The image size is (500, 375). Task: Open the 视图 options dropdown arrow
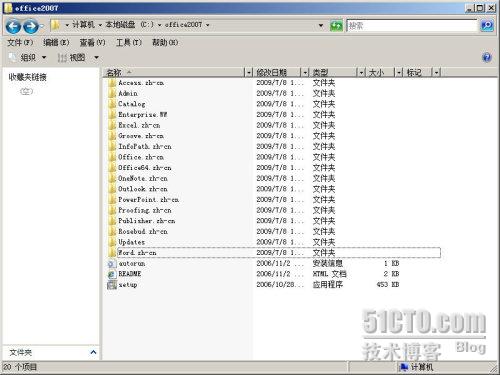pos(96,58)
